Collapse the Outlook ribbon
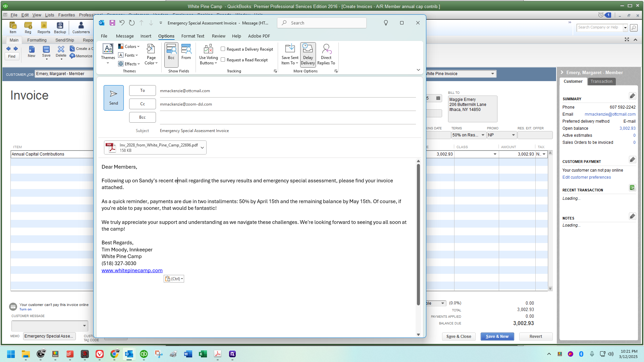 (418, 70)
